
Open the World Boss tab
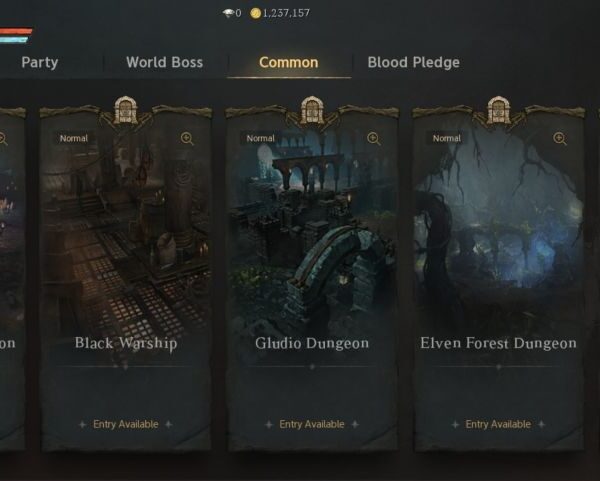pos(165,62)
